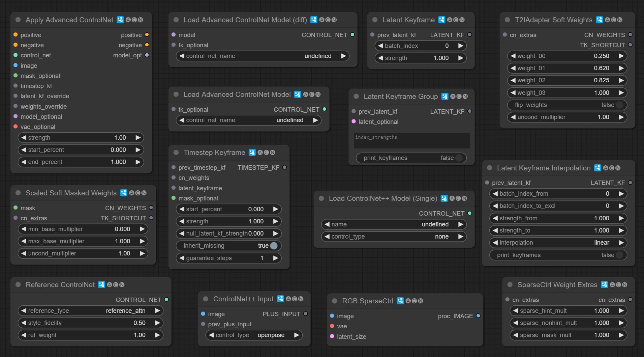
Task: Open control_net_name dropdown in the (diff) loader node
Action: (x=263, y=56)
